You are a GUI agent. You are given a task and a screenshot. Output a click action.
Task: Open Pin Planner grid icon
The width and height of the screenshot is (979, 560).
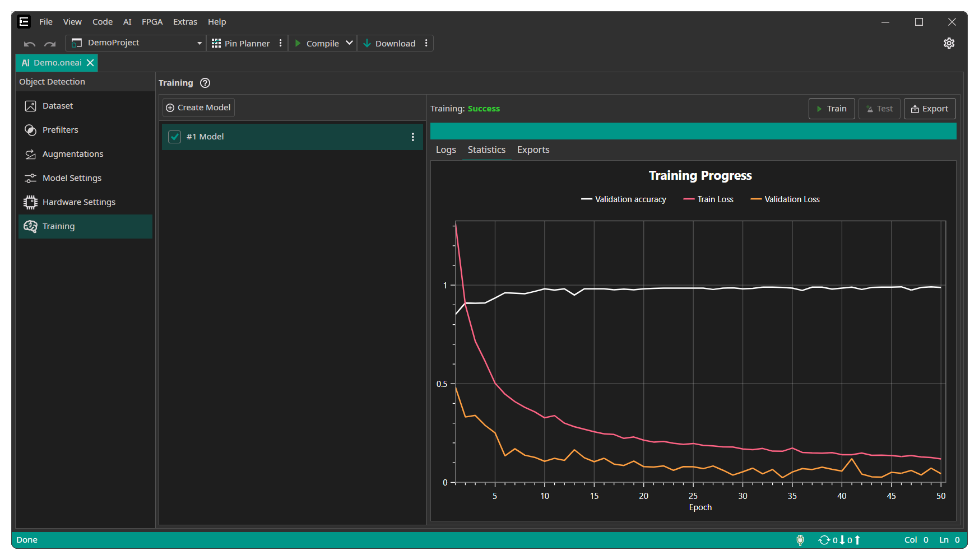pos(216,43)
